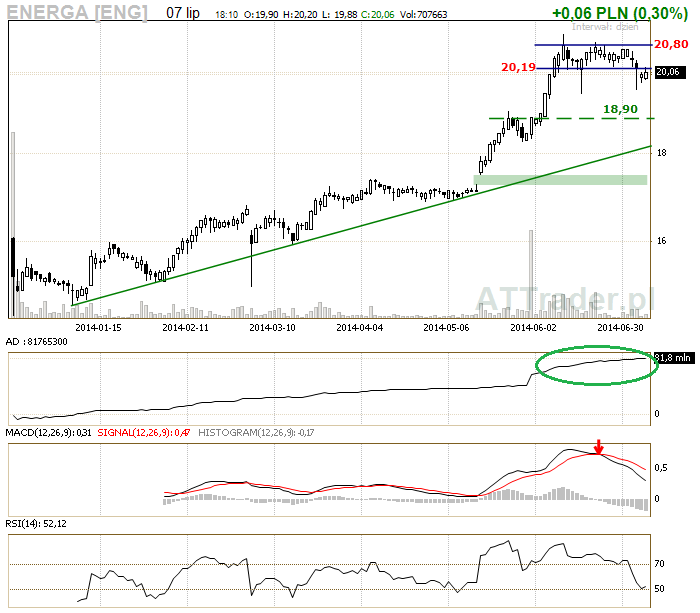Image resolution: width=700 pixels, height=613 pixels.
Task: Select the date label 07 lip
Action: pyautogui.click(x=183, y=13)
